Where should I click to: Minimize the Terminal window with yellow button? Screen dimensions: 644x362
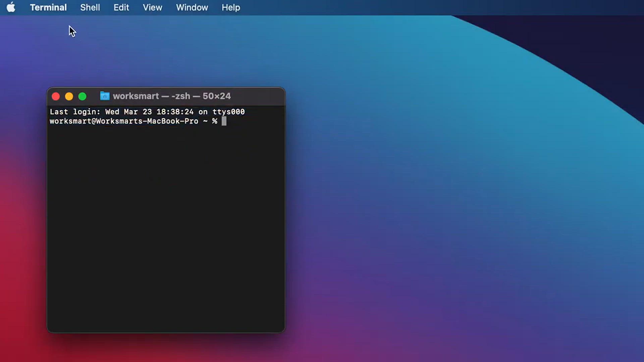pyautogui.click(x=69, y=97)
